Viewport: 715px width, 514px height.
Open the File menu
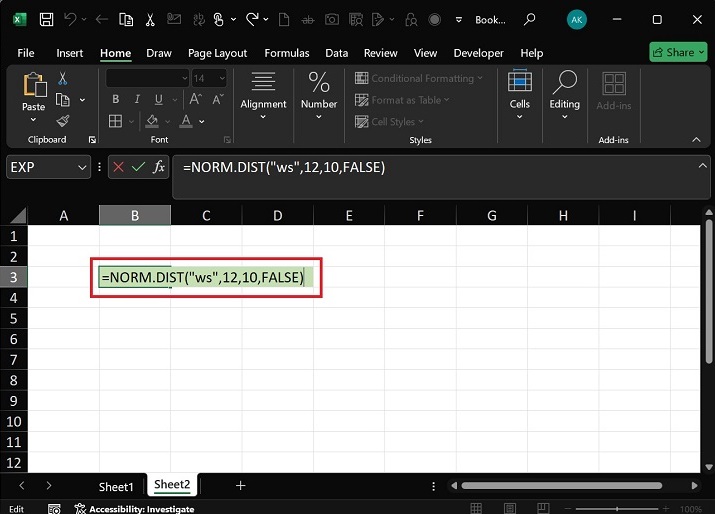[26, 53]
